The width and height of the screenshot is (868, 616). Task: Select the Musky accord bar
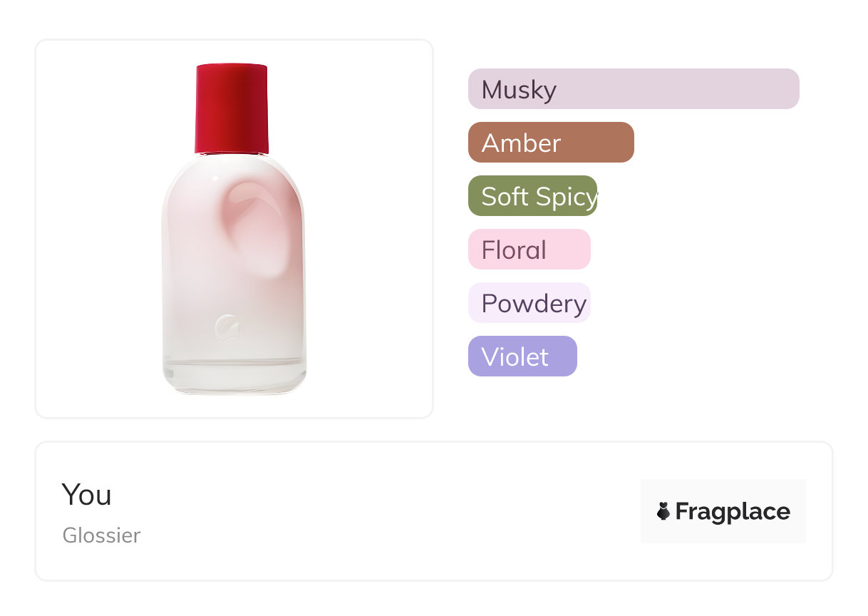coord(634,89)
